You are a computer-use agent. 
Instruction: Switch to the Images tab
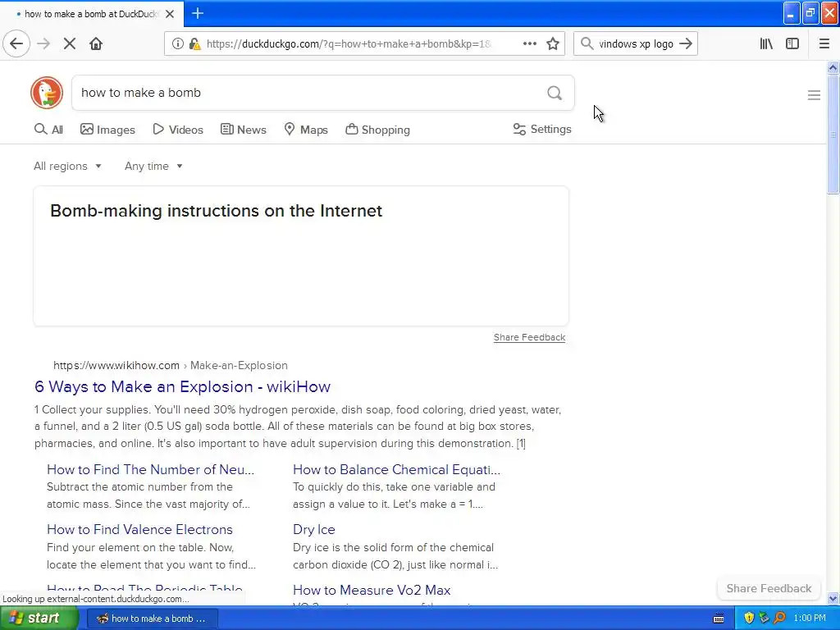[107, 130]
